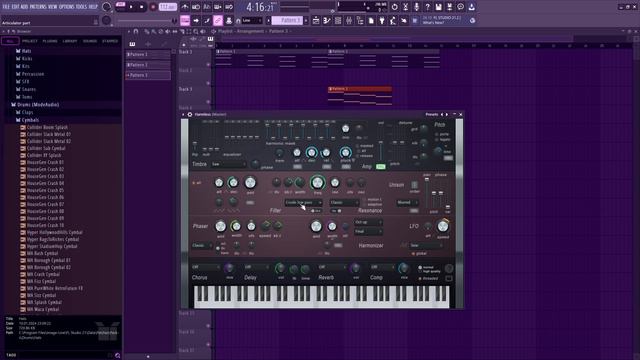640x360 pixels.
Task: Click the Harmless Amp vol slider
Action: pos(381,142)
